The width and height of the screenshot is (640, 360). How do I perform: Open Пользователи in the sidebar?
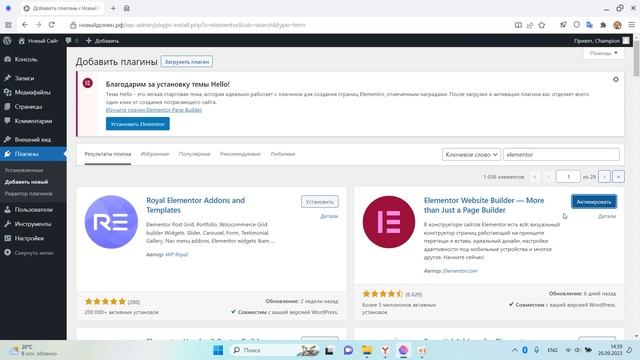tap(33, 209)
